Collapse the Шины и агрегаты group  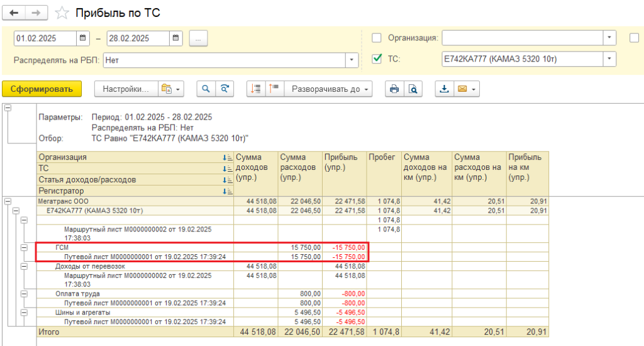[25, 312]
